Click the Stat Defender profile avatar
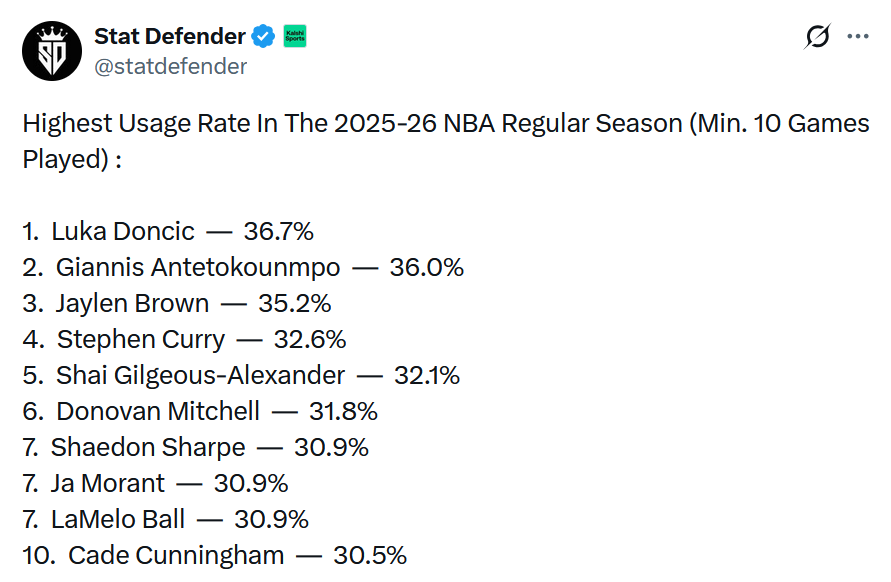 pyautogui.click(x=51, y=51)
